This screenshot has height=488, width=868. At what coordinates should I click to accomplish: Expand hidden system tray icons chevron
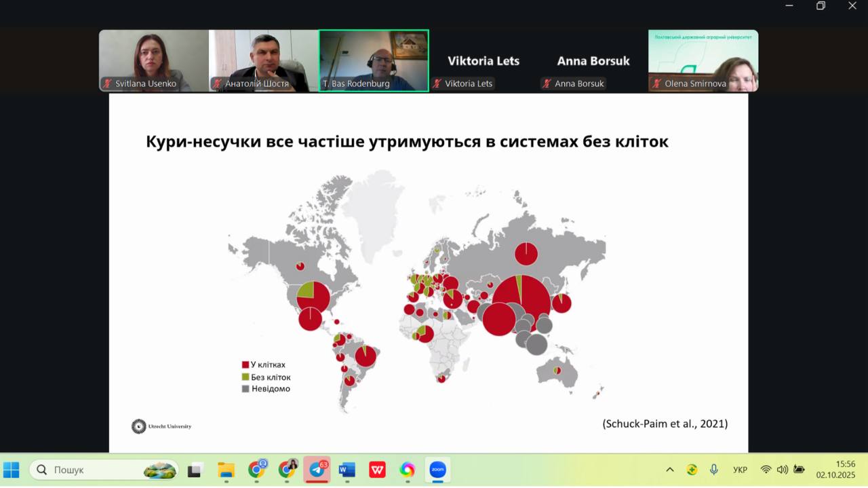pyautogui.click(x=670, y=470)
